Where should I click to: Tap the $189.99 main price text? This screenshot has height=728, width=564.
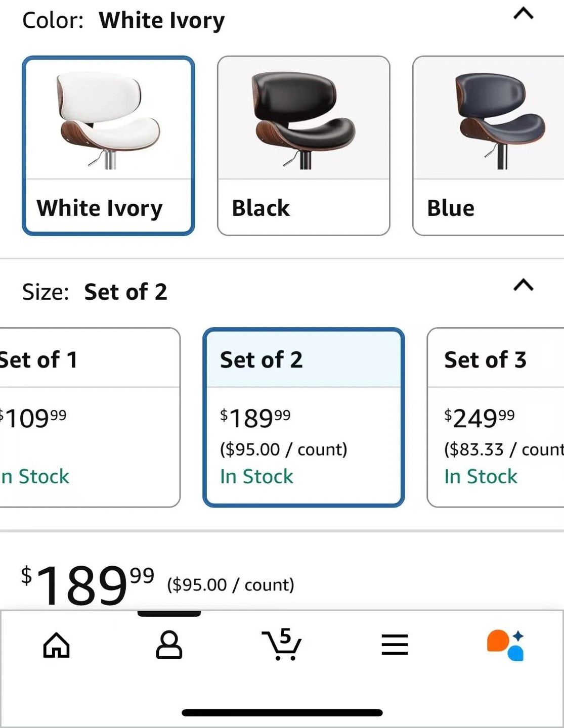click(88, 584)
